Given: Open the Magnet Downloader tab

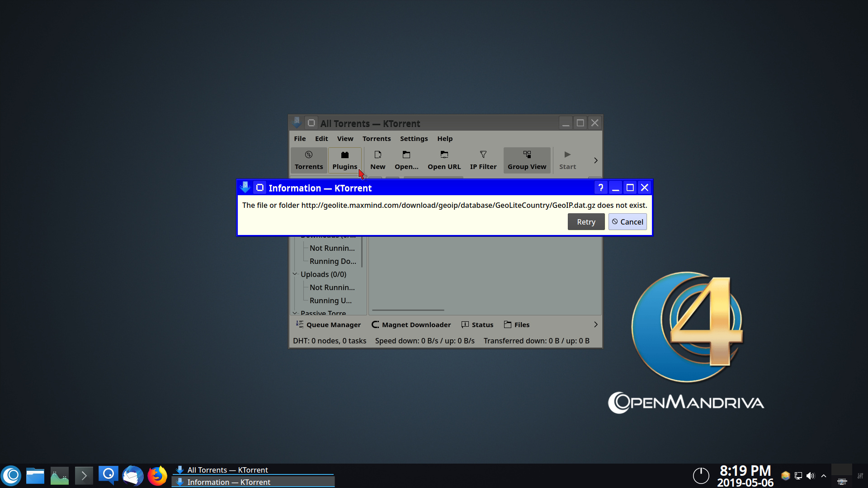Looking at the screenshot, I should coord(411,324).
